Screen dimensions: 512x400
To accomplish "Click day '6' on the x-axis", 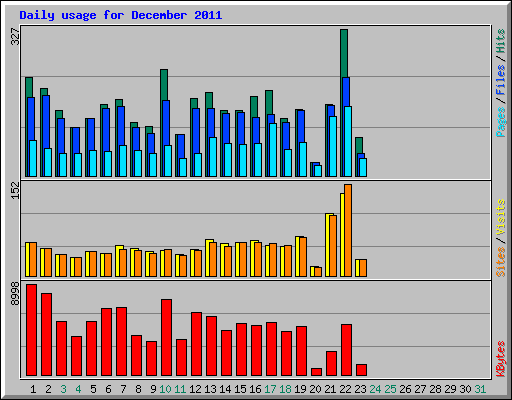I will click(x=108, y=389).
